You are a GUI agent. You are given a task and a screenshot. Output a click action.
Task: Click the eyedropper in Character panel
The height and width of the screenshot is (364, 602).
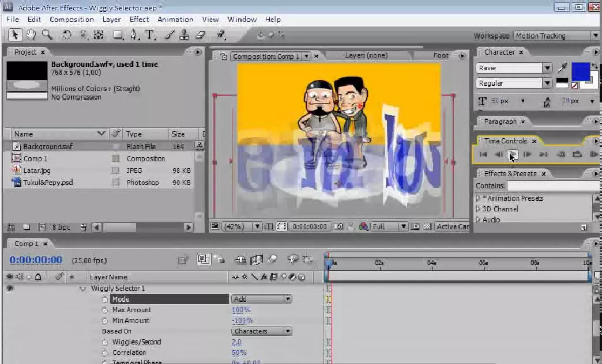coord(562,69)
